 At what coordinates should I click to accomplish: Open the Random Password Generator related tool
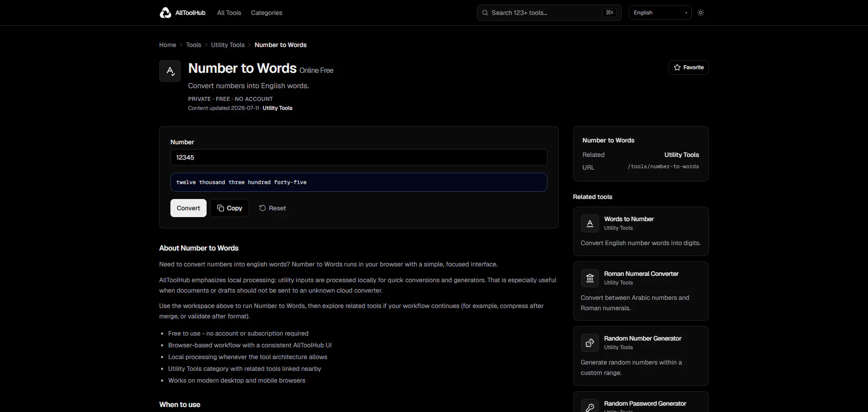[x=641, y=402]
